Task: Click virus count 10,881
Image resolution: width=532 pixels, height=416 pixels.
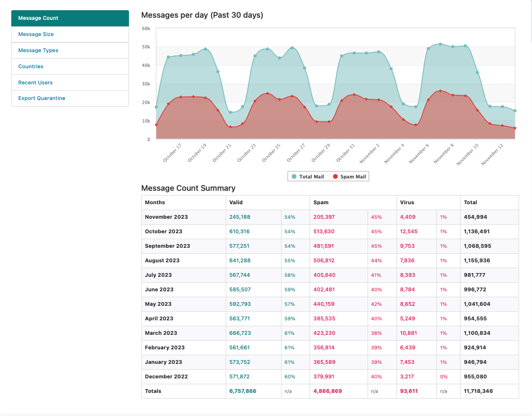Action: coord(408,333)
